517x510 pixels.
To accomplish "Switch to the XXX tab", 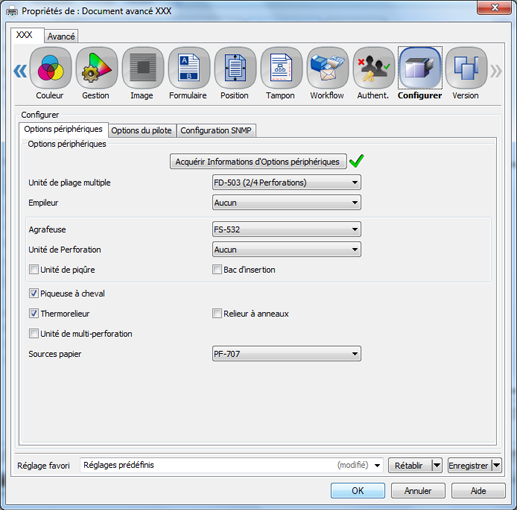I will [27, 35].
